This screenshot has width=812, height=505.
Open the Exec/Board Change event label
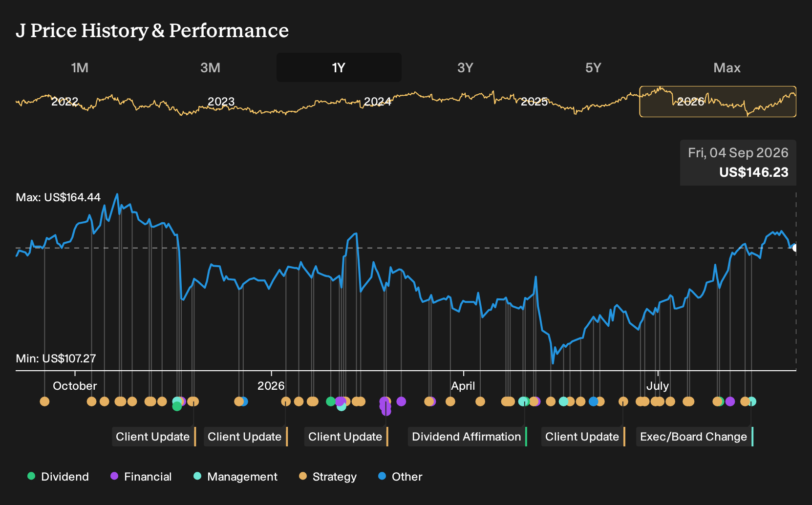click(x=694, y=437)
